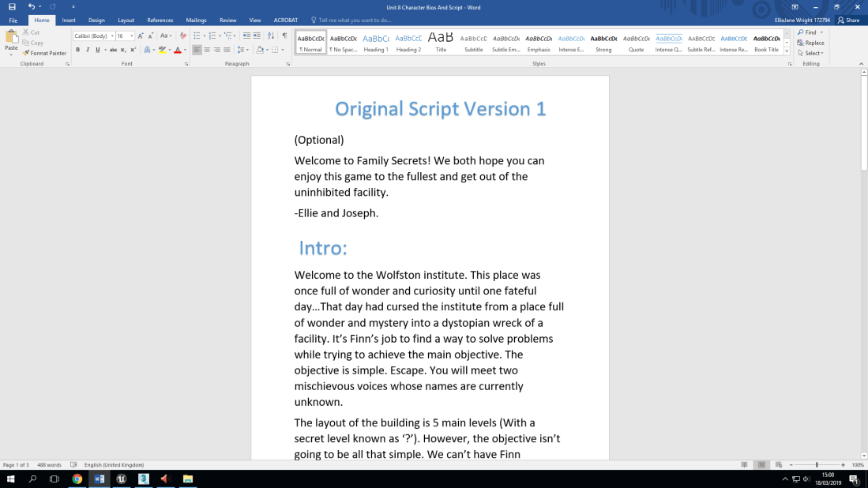Apply the Heading 1 style
The width and height of the screenshot is (868, 488).
375,41
